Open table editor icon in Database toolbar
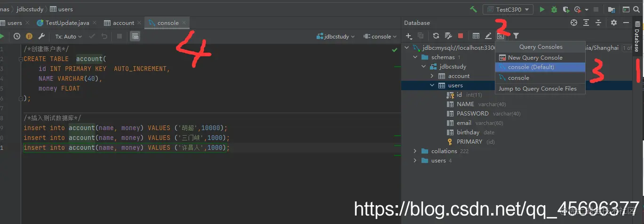This screenshot has width=644, height=224. 476,36
